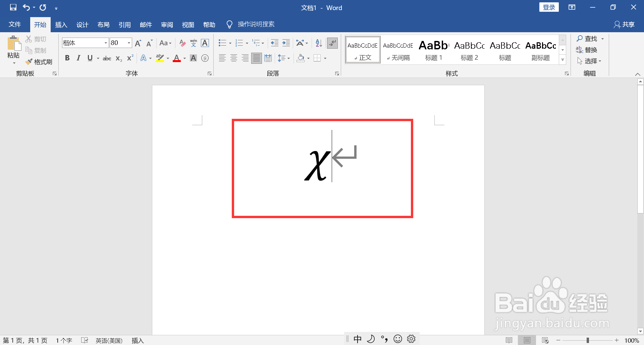The height and width of the screenshot is (345, 644).
Task: Align text to the left
Action: point(222,58)
